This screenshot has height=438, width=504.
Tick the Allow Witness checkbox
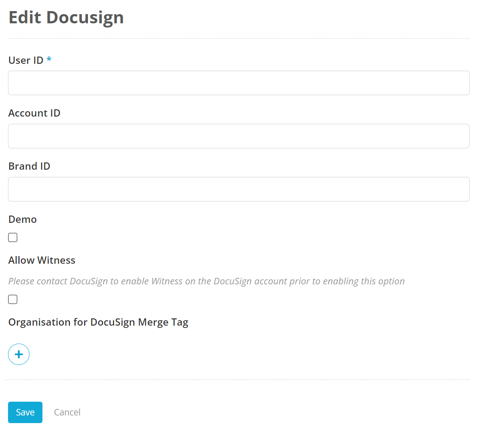pyautogui.click(x=13, y=299)
